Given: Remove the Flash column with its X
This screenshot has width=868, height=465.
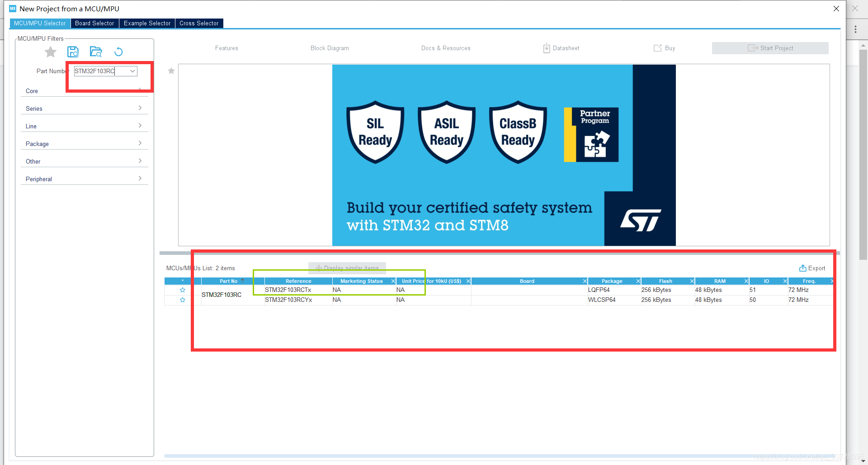Looking at the screenshot, I should [x=692, y=281].
